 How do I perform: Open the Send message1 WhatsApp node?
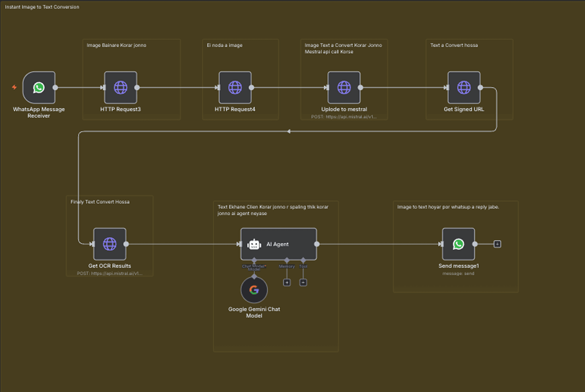click(x=458, y=244)
